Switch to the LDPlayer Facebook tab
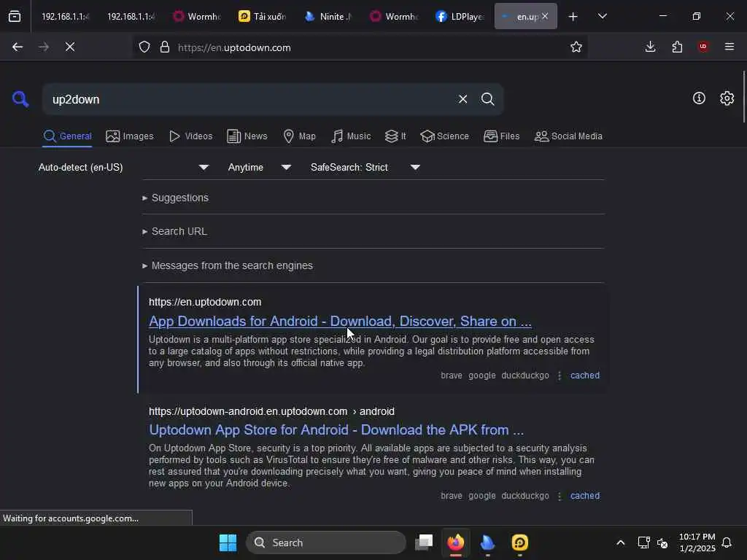747x560 pixels. click(x=460, y=17)
